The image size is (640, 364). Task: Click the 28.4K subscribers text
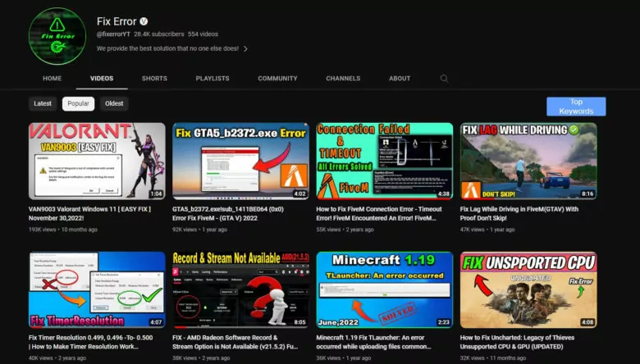pyautogui.click(x=159, y=34)
